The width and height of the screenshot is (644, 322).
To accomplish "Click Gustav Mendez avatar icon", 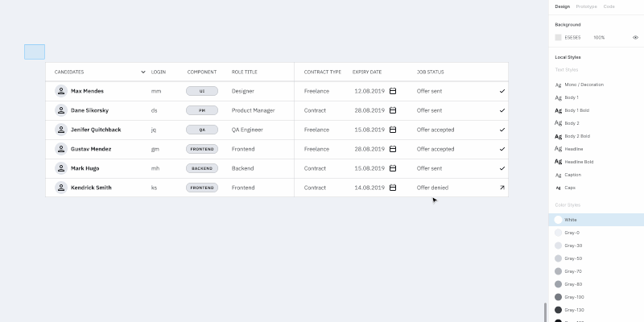I will (60, 149).
